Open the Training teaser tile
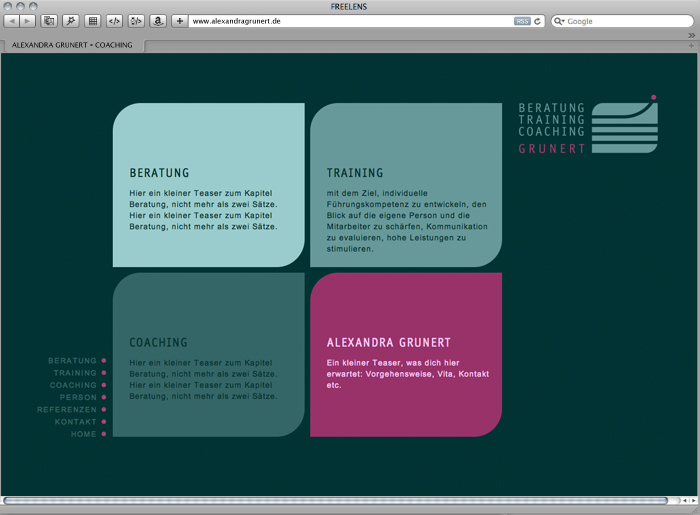 (406, 185)
